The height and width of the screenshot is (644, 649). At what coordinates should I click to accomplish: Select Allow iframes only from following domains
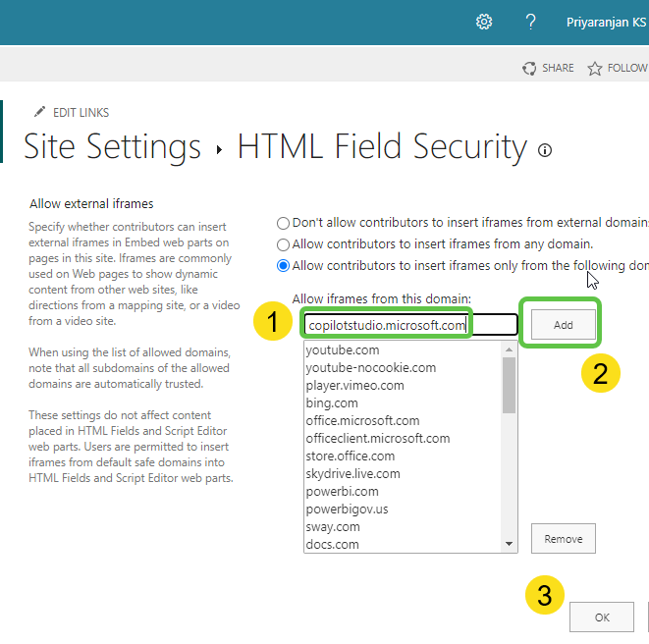click(x=284, y=265)
